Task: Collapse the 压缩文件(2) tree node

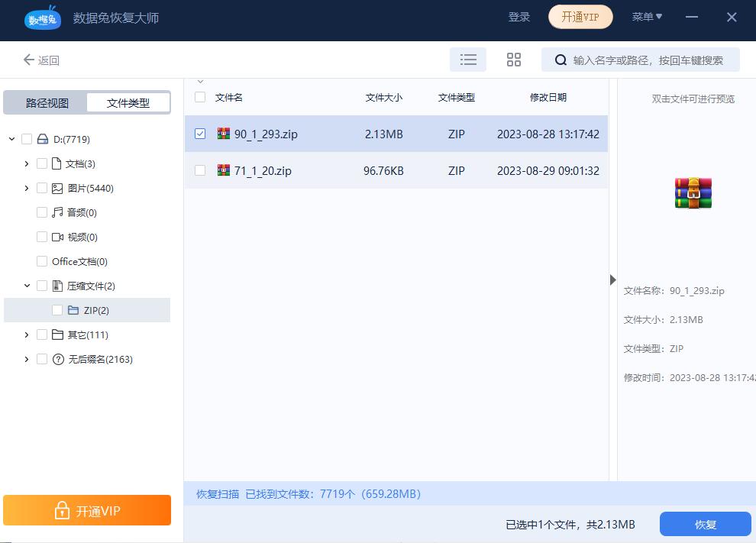Action: [x=26, y=286]
